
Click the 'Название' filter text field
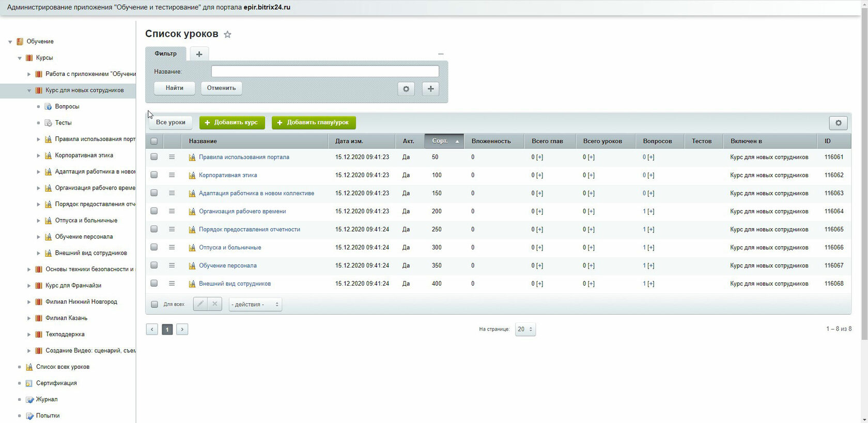(x=325, y=71)
